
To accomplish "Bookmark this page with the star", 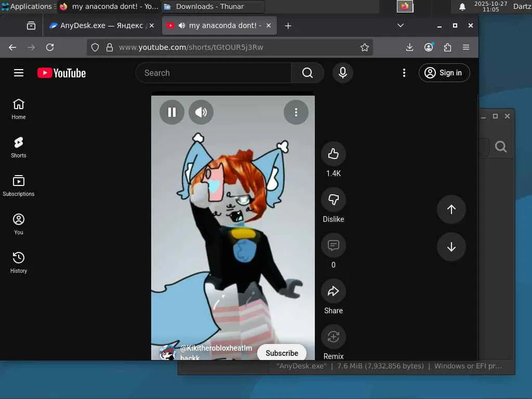I will coord(365,47).
